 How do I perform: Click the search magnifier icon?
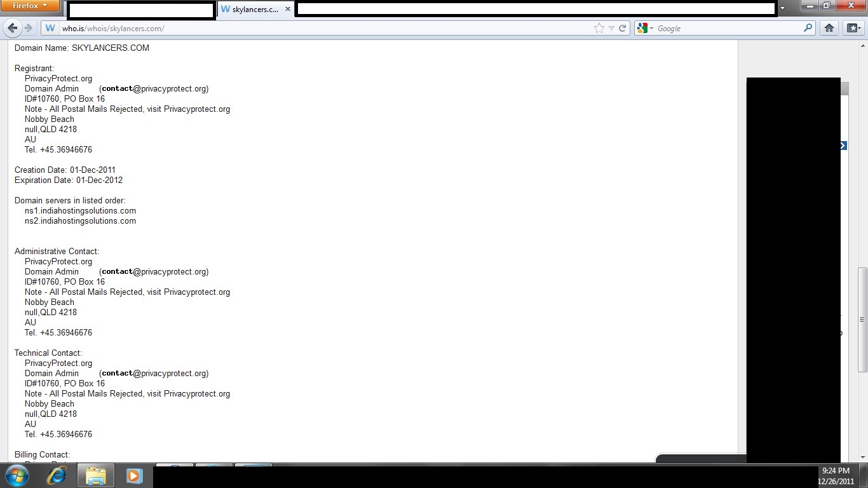click(808, 28)
